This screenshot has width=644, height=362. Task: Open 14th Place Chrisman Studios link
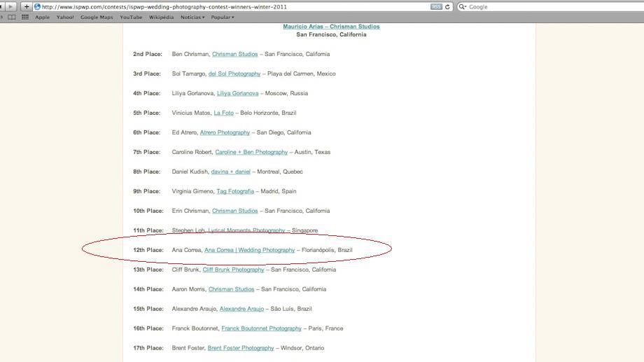pyautogui.click(x=231, y=289)
